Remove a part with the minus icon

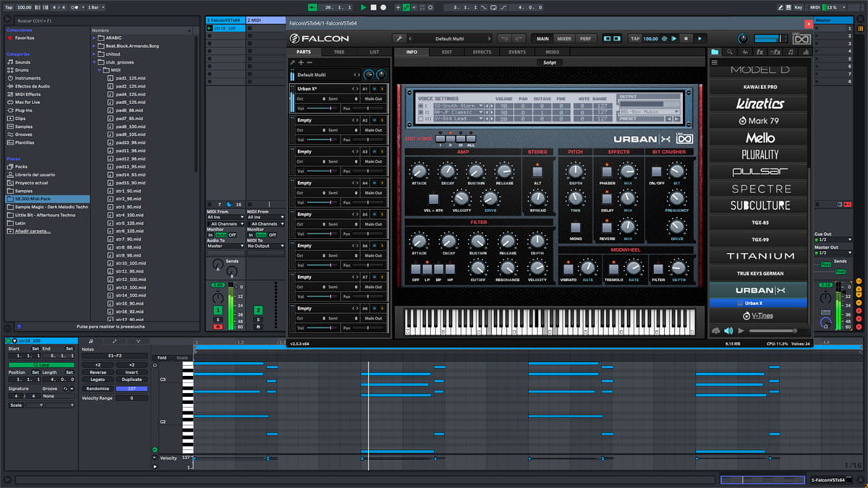pyautogui.click(x=310, y=63)
